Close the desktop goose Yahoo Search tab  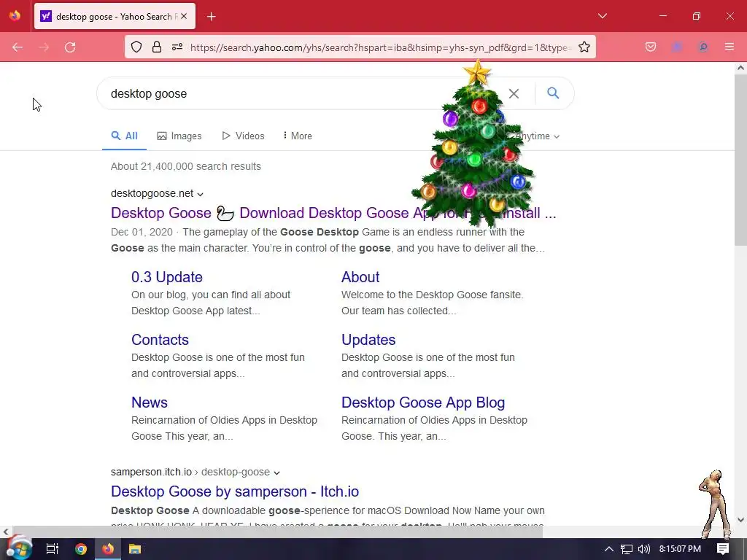pyautogui.click(x=184, y=16)
